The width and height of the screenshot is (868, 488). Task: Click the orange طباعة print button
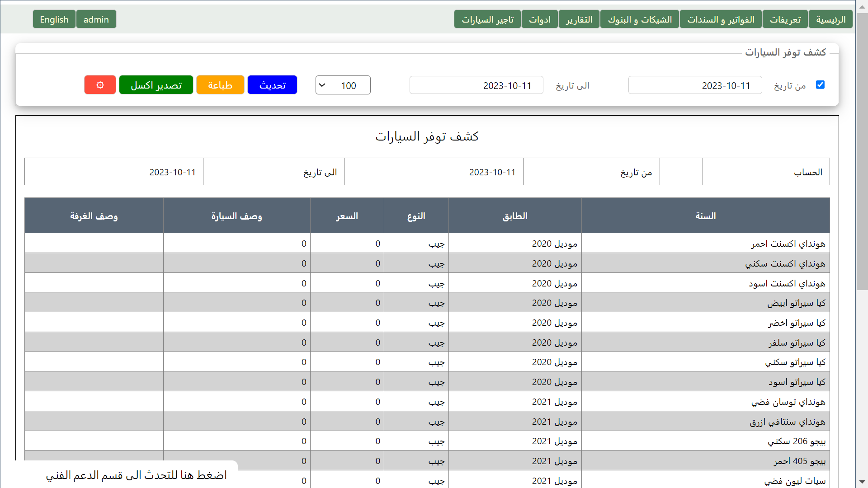[x=220, y=85]
